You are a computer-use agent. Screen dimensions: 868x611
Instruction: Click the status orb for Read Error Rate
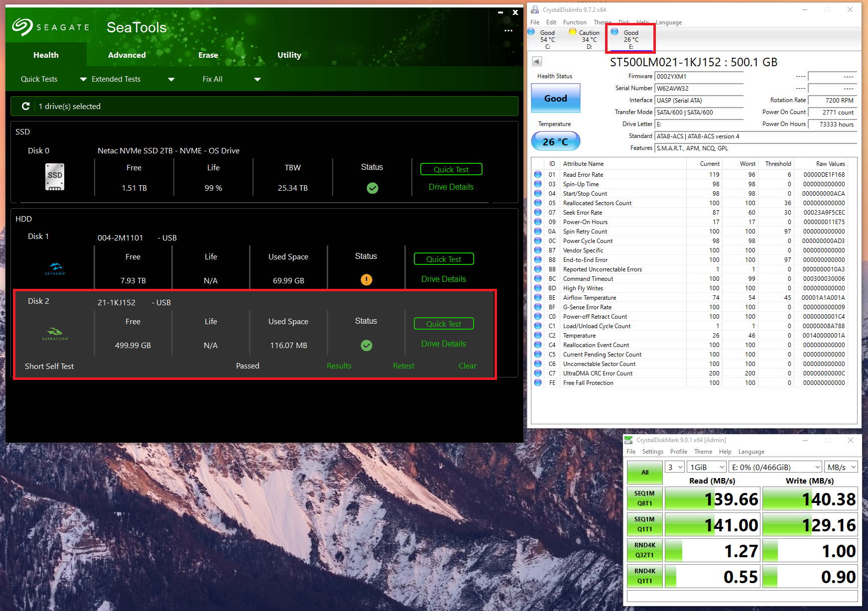click(x=538, y=174)
